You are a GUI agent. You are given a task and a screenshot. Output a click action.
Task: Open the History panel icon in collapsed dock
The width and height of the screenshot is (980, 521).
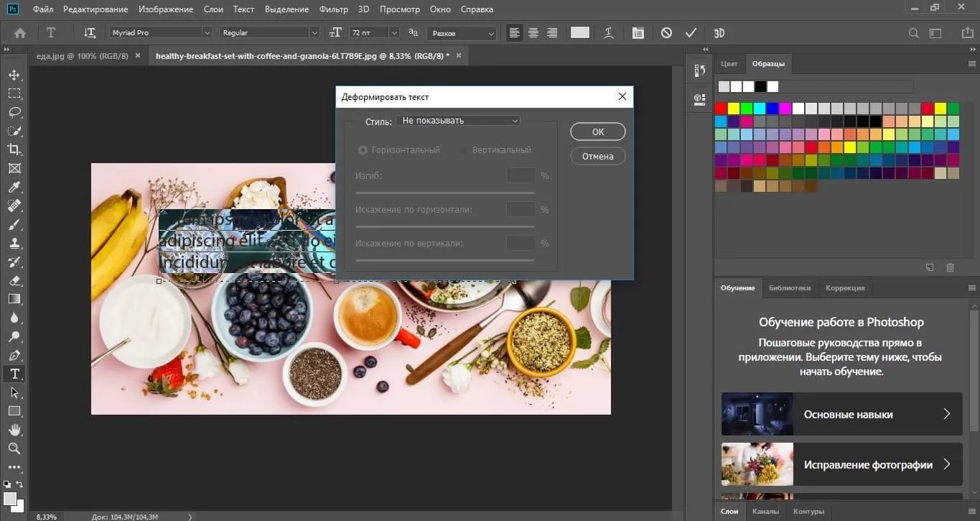coord(700,70)
